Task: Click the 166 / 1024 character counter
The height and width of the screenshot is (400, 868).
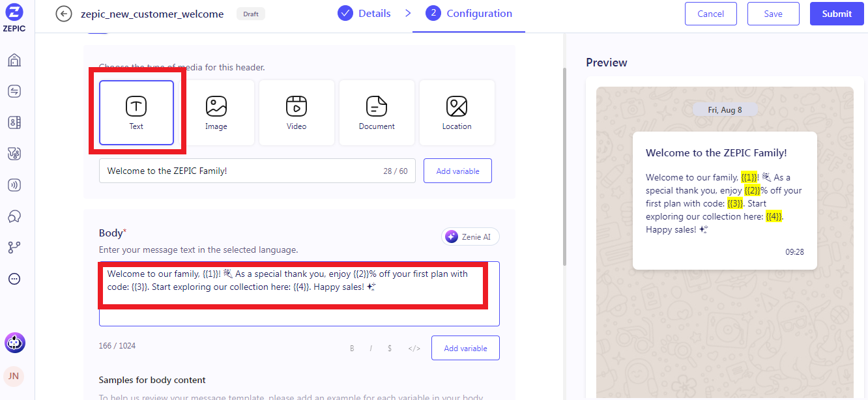Action: pyautogui.click(x=117, y=346)
